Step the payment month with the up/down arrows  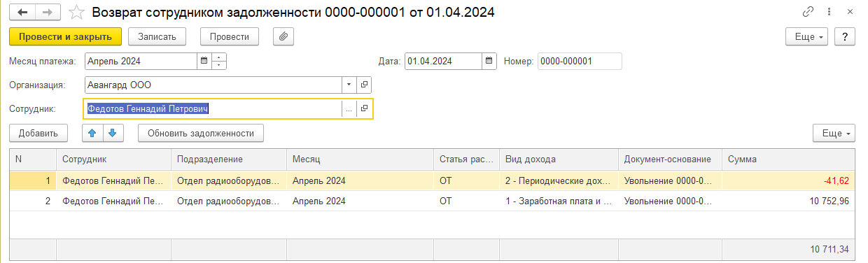219,61
